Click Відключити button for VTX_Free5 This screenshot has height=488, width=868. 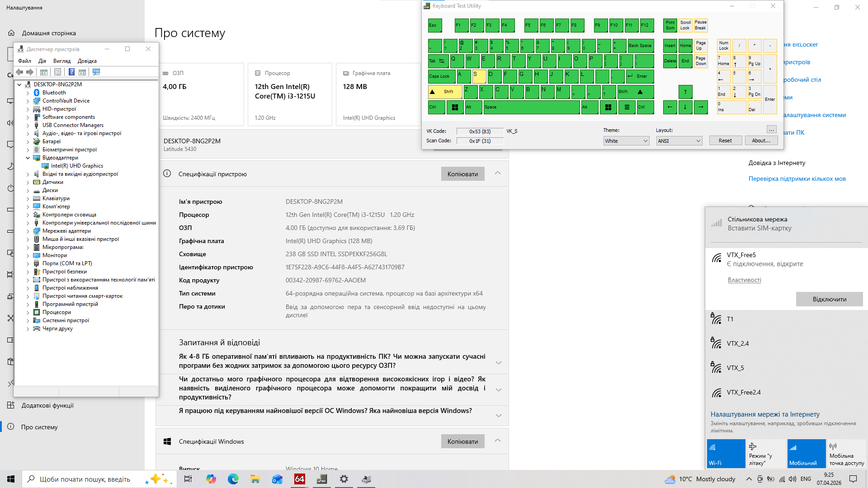tap(829, 299)
